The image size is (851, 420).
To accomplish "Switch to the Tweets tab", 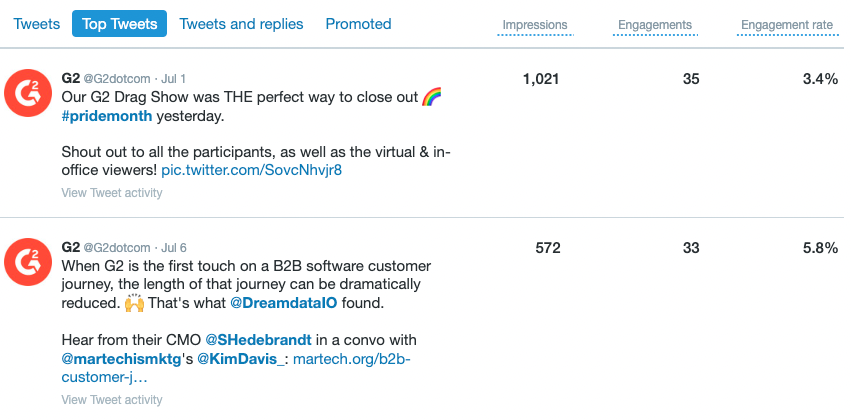I will click(36, 24).
